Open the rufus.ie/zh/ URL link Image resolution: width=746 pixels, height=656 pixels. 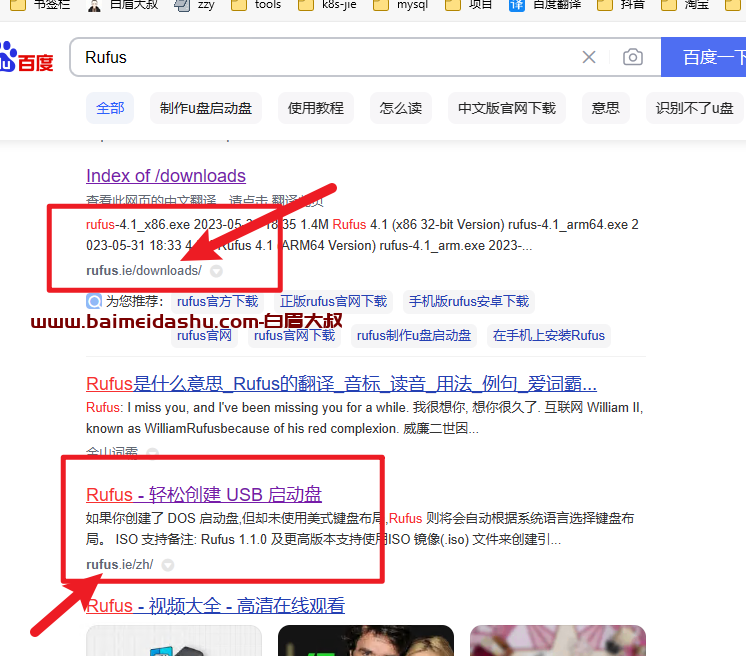point(119,565)
